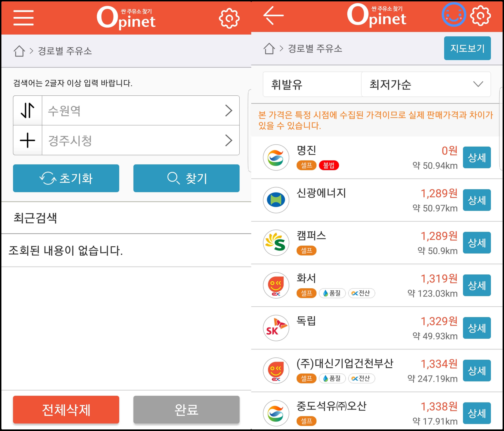Click the 전체삭제 delete all button
Image resolution: width=504 pixels, height=431 pixels.
click(x=66, y=410)
